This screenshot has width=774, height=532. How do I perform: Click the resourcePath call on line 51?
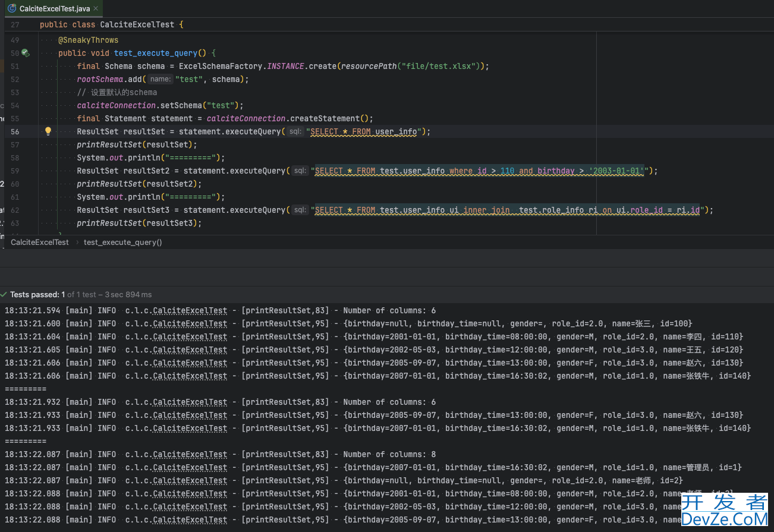point(369,66)
